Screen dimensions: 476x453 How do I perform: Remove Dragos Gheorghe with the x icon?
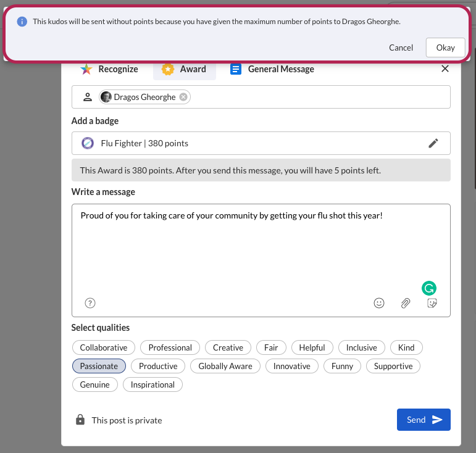point(183,97)
